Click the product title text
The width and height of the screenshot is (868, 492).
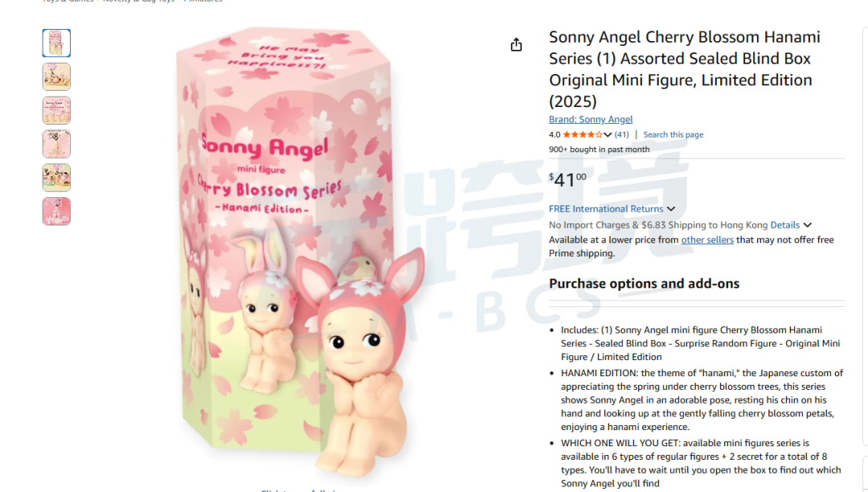[x=684, y=69]
